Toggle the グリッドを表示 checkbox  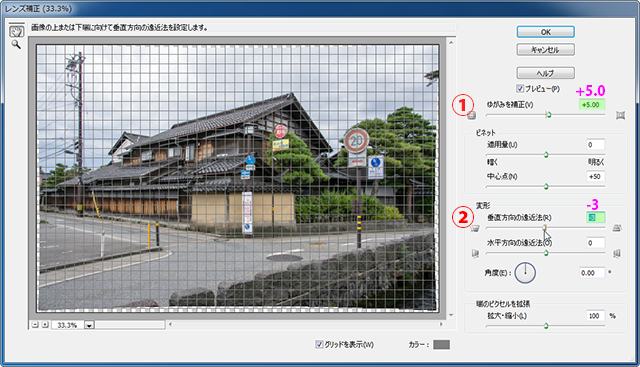(x=319, y=345)
